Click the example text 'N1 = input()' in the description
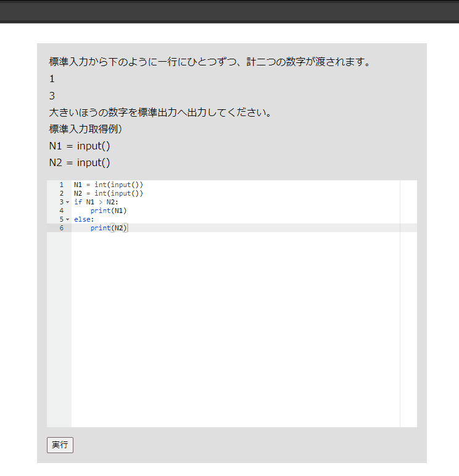The height and width of the screenshot is (476, 459). click(80, 146)
